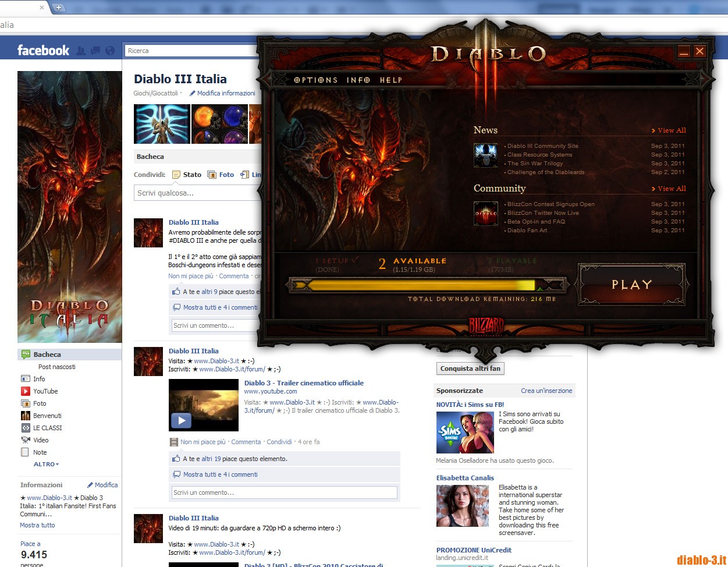This screenshot has width=728, height=567.
Task: Open the Options menu in the Diablo launcher
Action: coord(316,80)
